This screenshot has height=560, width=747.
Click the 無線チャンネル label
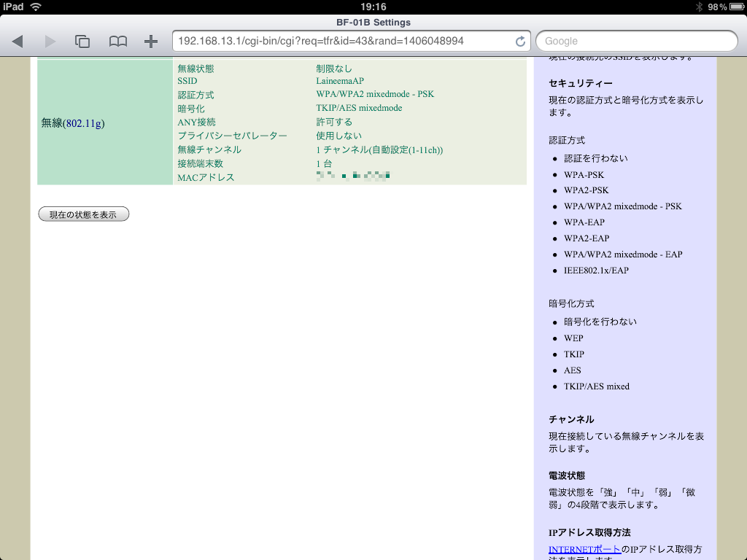[x=209, y=149]
